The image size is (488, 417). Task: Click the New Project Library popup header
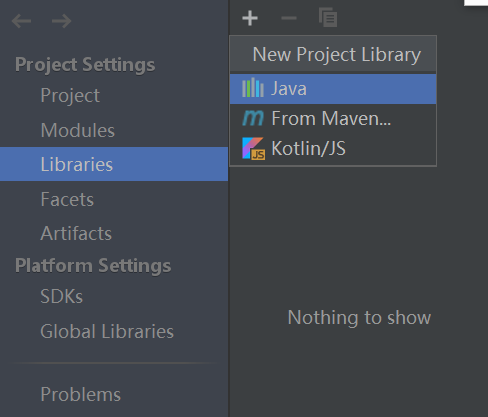(333, 54)
